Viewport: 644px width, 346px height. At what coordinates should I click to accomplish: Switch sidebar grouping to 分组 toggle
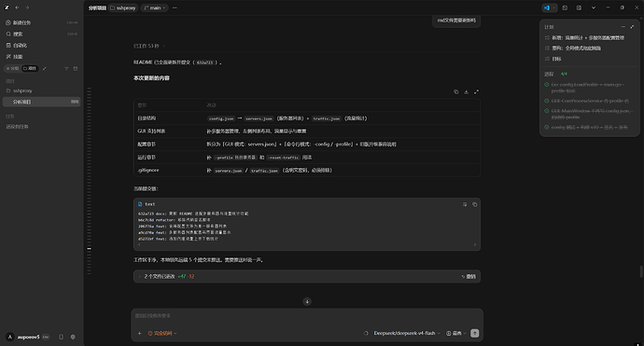[13, 68]
